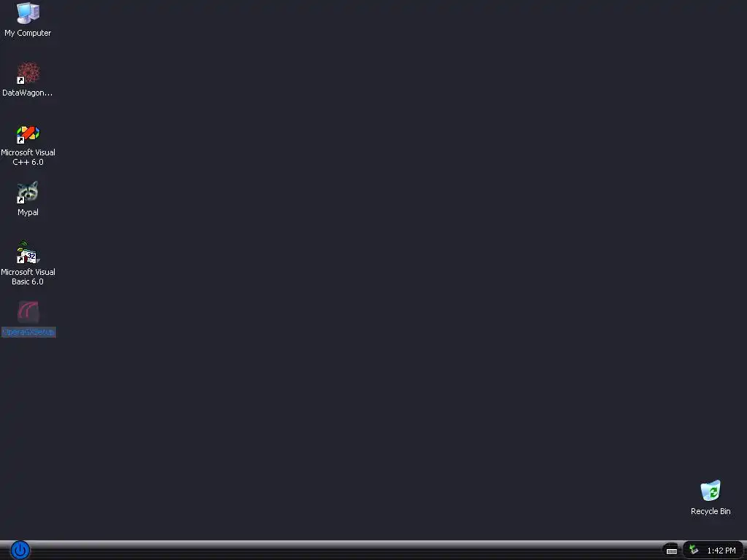This screenshot has width=747, height=560.
Task: Select the DataWagon shortcut icon
Action: click(28, 73)
